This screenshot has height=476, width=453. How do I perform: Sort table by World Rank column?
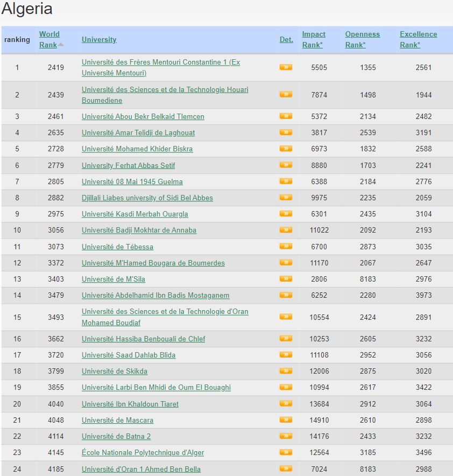coord(49,39)
